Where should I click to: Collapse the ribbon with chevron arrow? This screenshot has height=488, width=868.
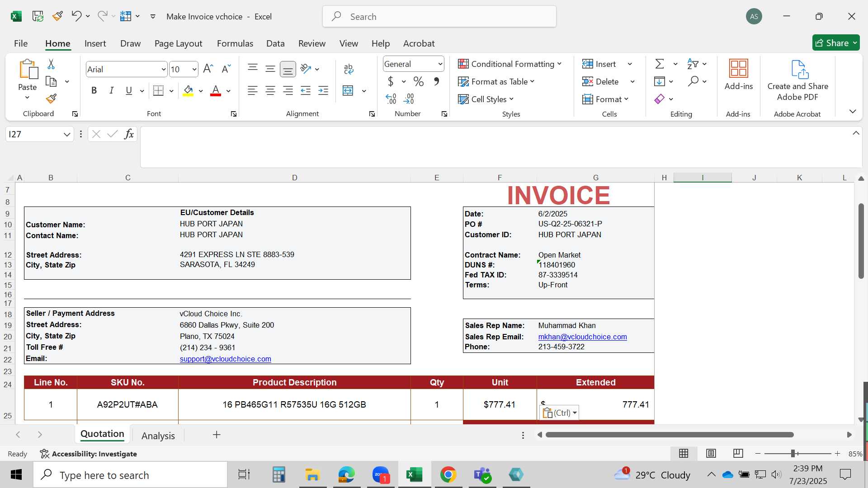point(853,111)
